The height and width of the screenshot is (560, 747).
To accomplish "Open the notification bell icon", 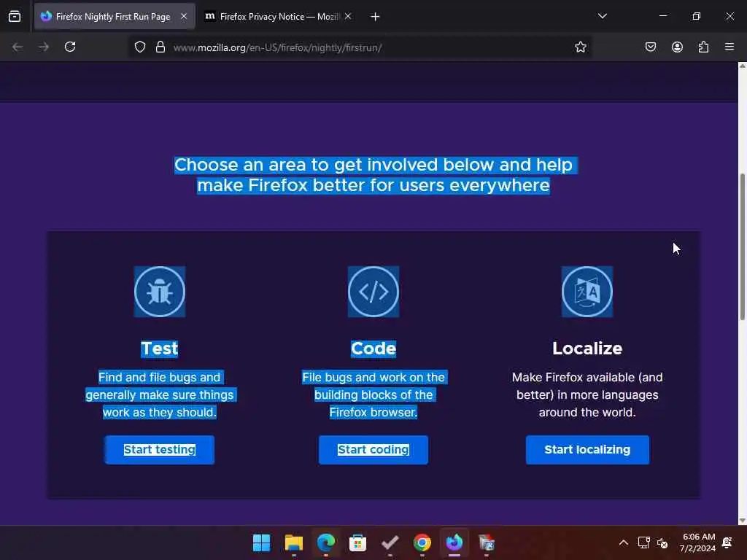I will click(727, 542).
